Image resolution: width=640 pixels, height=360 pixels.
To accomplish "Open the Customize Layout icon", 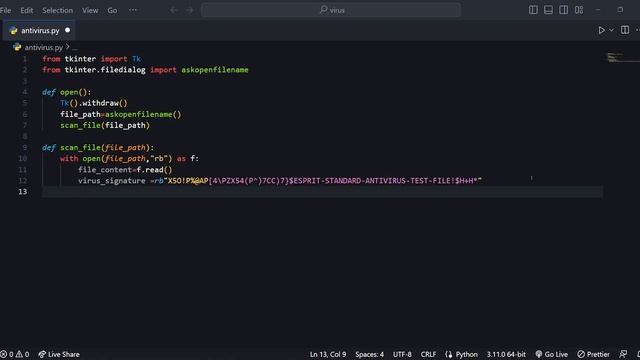I will (x=579, y=10).
